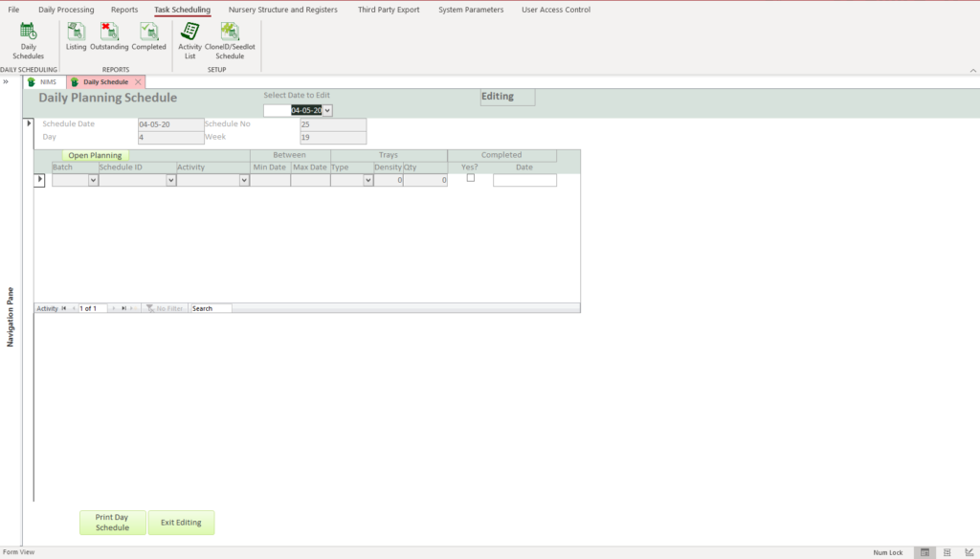This screenshot has height=559, width=980.
Task: Open the Daily Processing ribbon tab
Action: click(66, 10)
